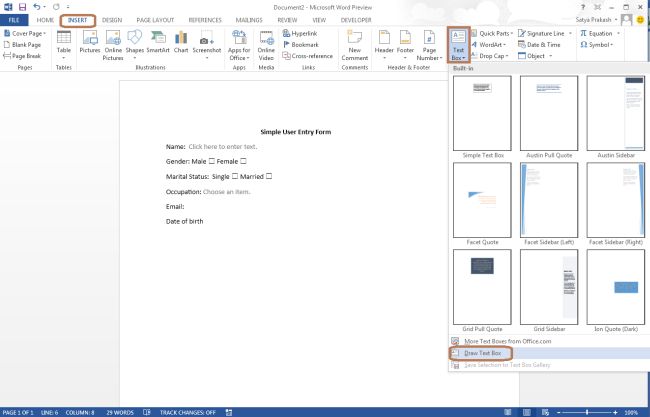The height and width of the screenshot is (417, 650).
Task: Check the Male checkbox
Action: click(x=212, y=161)
